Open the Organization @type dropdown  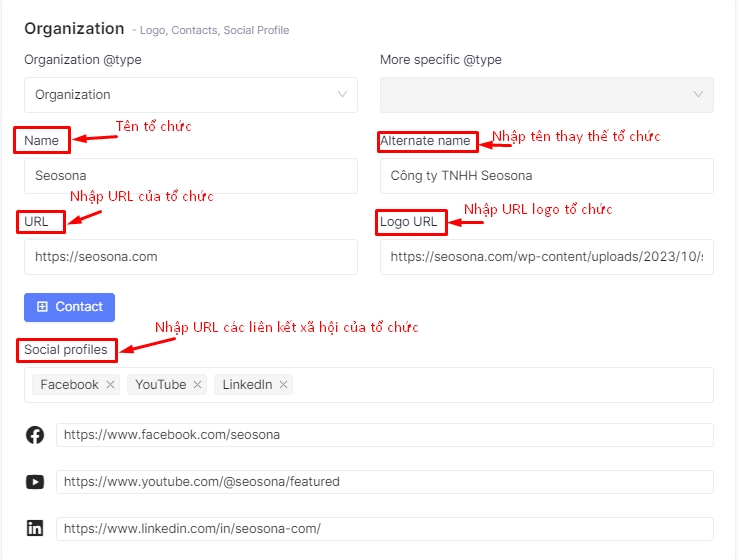coord(191,95)
